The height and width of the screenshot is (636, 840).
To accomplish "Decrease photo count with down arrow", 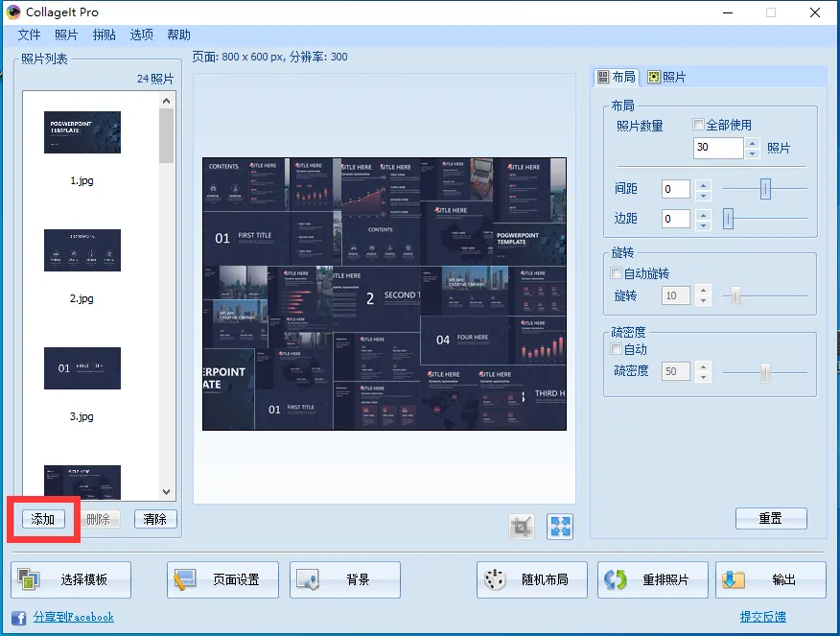I will tap(752, 153).
